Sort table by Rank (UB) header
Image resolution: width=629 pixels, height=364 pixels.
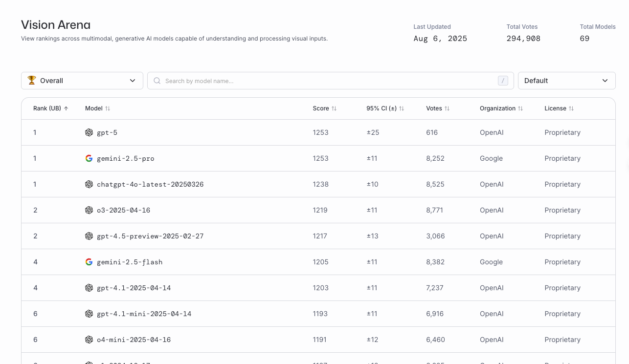coord(47,108)
